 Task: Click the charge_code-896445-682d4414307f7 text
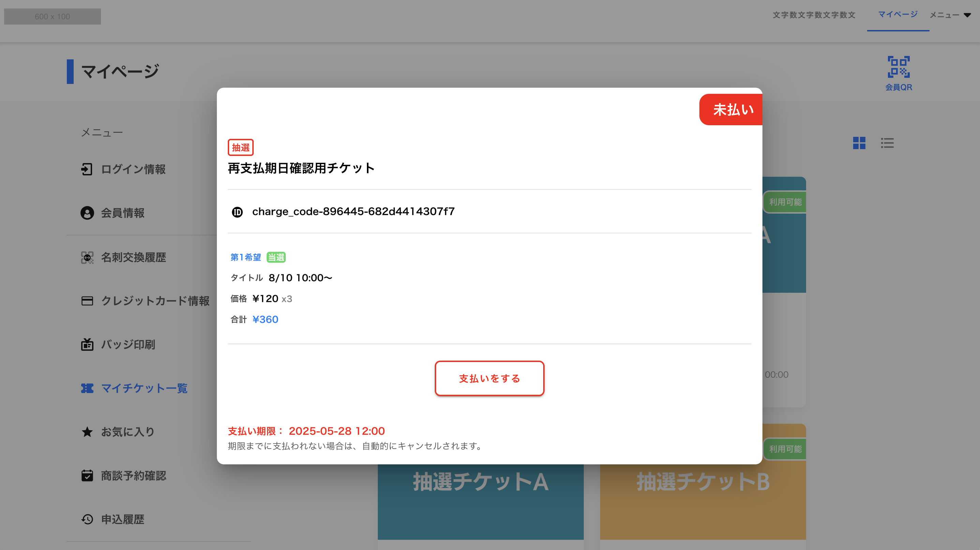coord(353,212)
